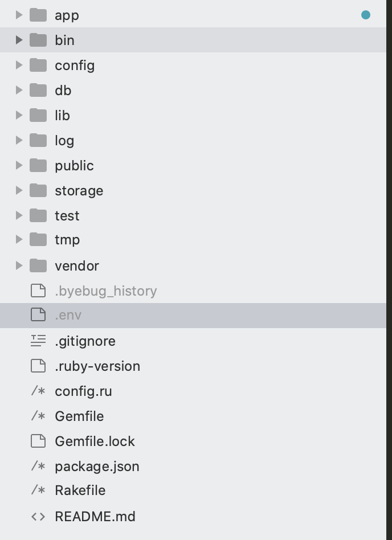Click the Gemfile.lock document icon
Image resolution: width=392 pixels, height=540 pixels.
[38, 441]
